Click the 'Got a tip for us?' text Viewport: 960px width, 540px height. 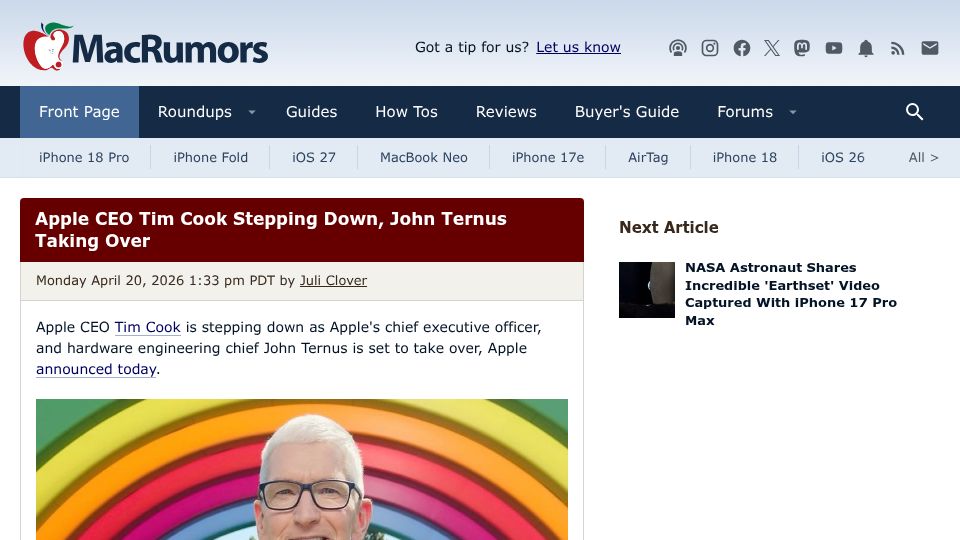(471, 47)
